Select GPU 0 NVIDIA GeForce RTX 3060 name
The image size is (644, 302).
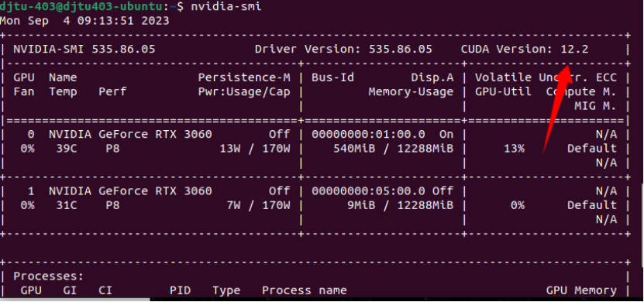click(x=130, y=135)
